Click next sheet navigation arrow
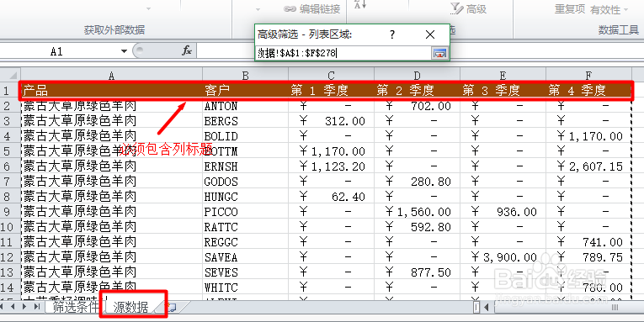 pos(25,307)
